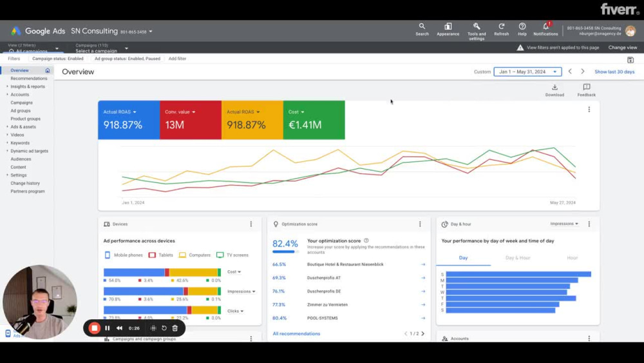Open Devices card options menu
The height and width of the screenshot is (363, 644).
(x=251, y=224)
